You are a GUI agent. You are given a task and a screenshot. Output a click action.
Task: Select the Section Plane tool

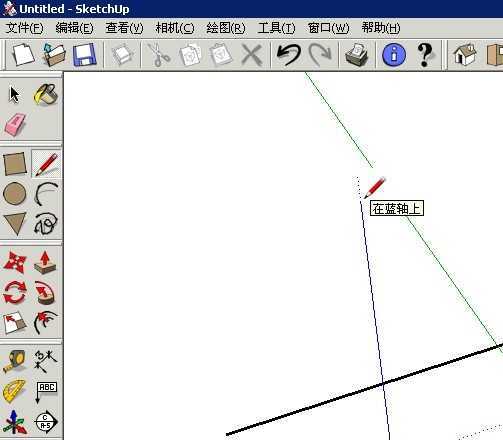pyautogui.click(x=46, y=421)
